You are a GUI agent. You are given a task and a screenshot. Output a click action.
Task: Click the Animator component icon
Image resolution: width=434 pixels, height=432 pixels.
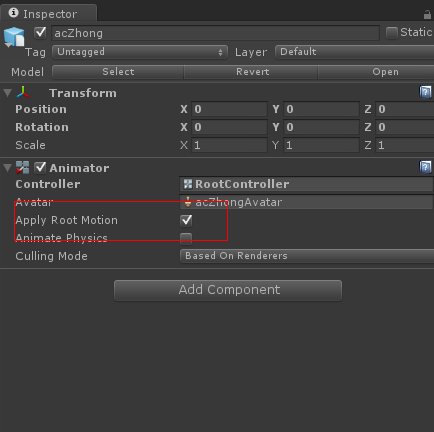coord(23,168)
